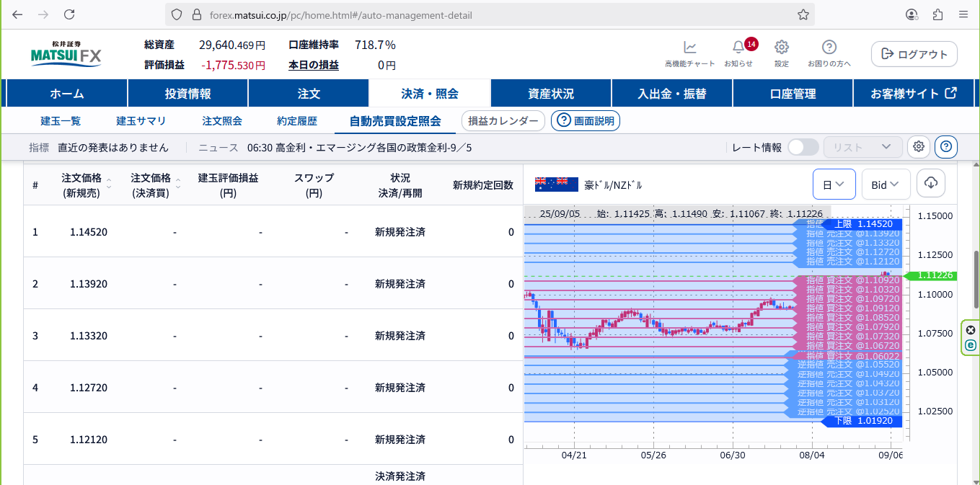Open the 日 chart timeframe dropdown
Image resolution: width=980 pixels, height=485 pixels.
pyautogui.click(x=834, y=184)
